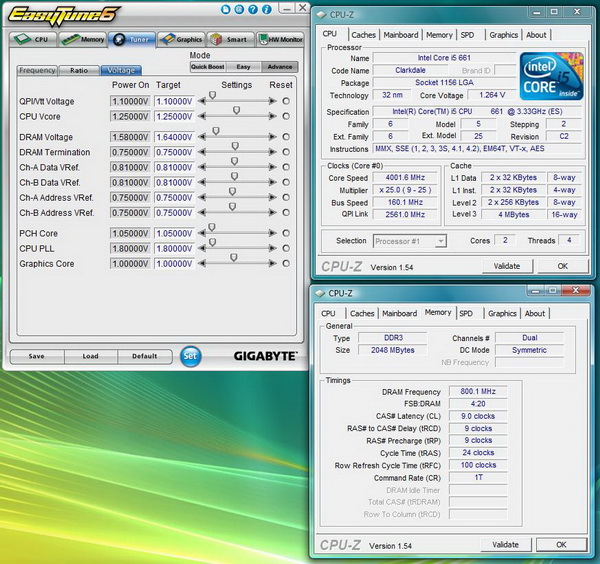Screen dimensions: 600x564
Task: Switch to the Frequency sub-tab
Action: tap(37, 70)
